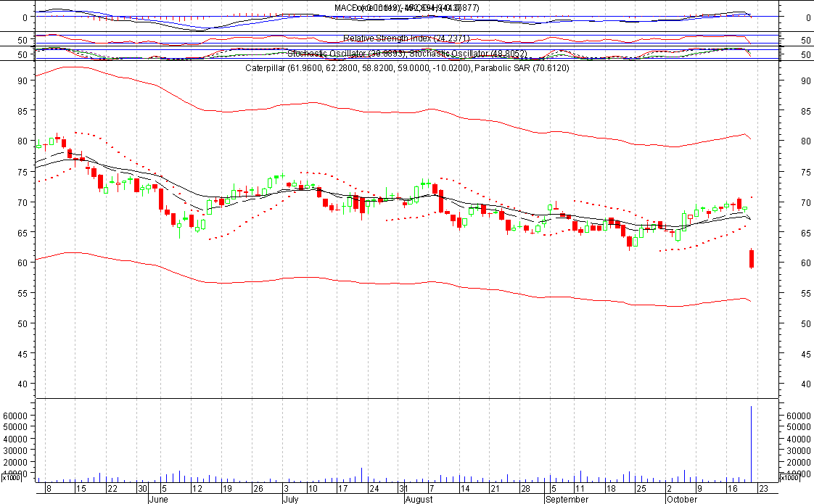
Task: Click date tick 10 in July
Action: coord(313,489)
